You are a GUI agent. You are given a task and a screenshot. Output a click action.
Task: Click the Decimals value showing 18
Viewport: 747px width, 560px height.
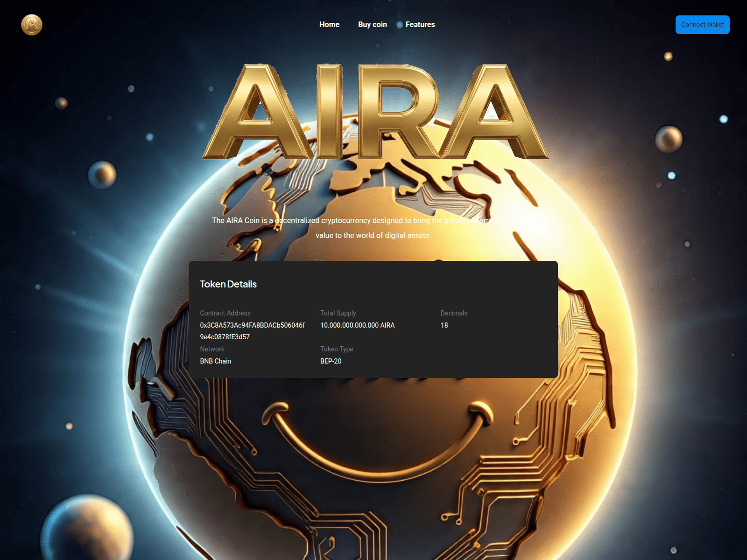coord(444,325)
